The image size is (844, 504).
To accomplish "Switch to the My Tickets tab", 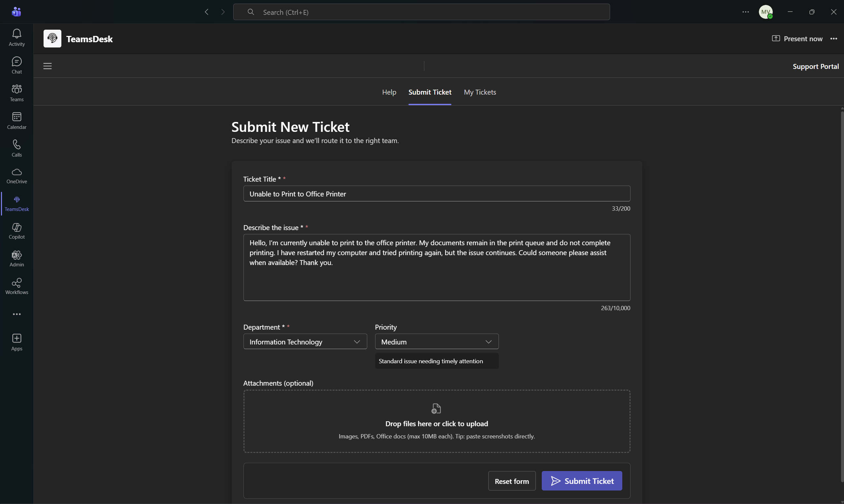I will (480, 92).
